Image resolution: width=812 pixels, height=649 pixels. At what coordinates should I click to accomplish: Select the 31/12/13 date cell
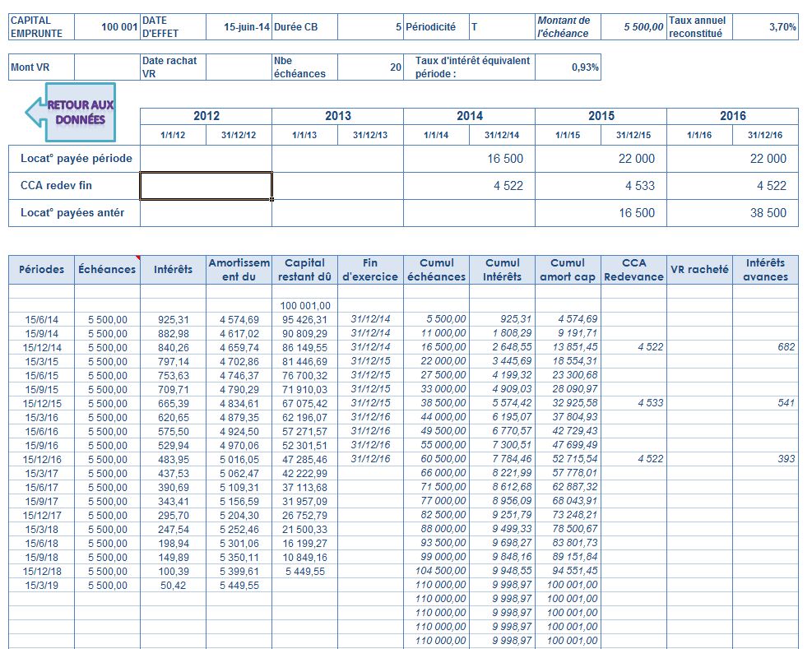click(x=370, y=135)
